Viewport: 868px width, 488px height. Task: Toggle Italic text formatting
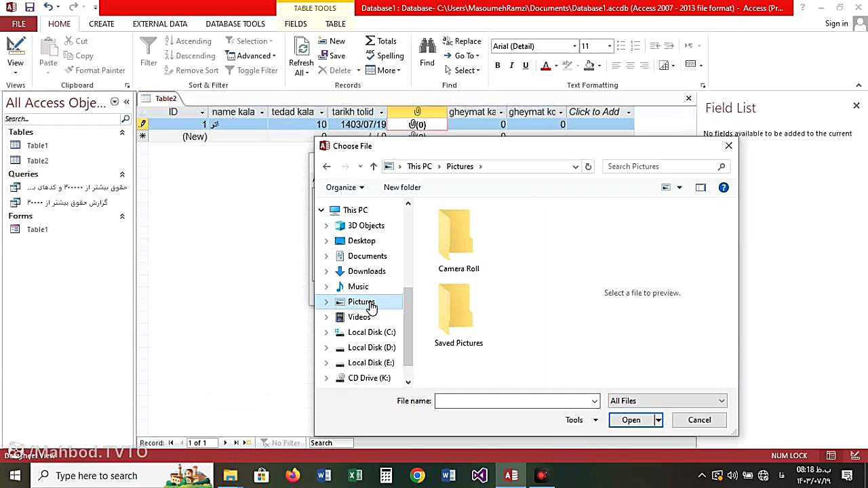pyautogui.click(x=511, y=65)
